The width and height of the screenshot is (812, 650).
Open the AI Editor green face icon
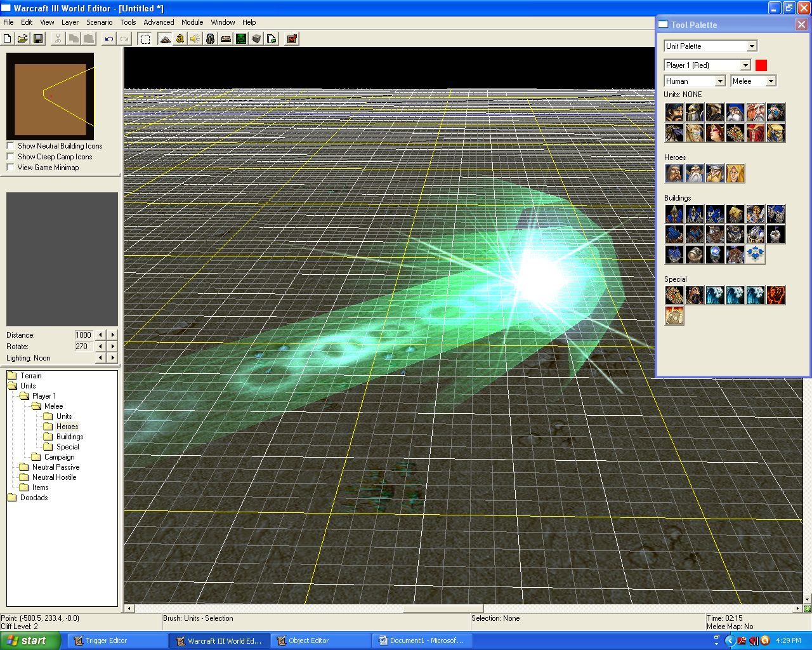241,39
